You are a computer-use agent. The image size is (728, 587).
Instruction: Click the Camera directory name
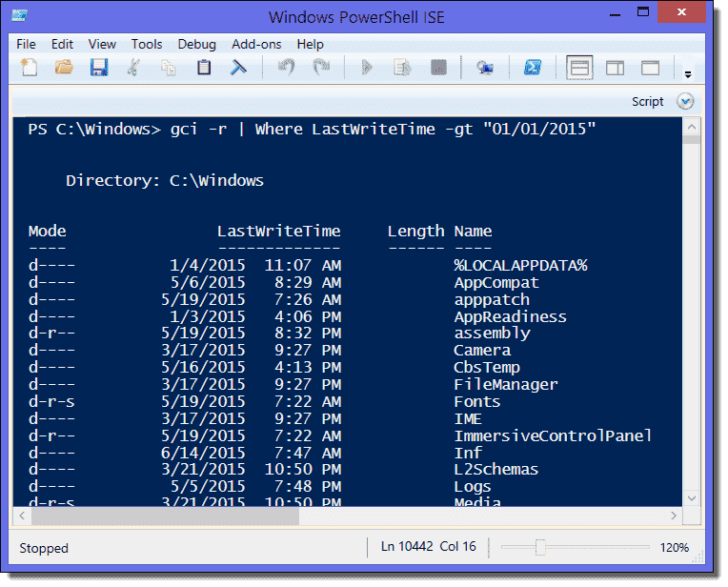[482, 350]
